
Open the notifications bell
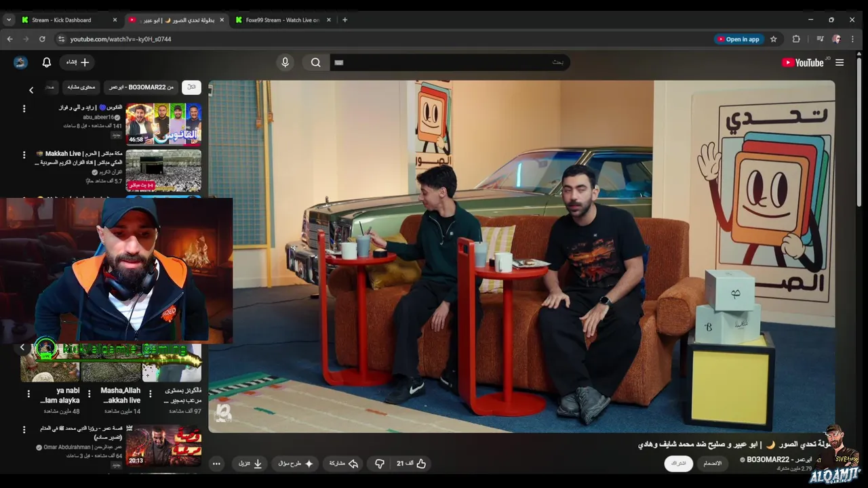point(47,62)
